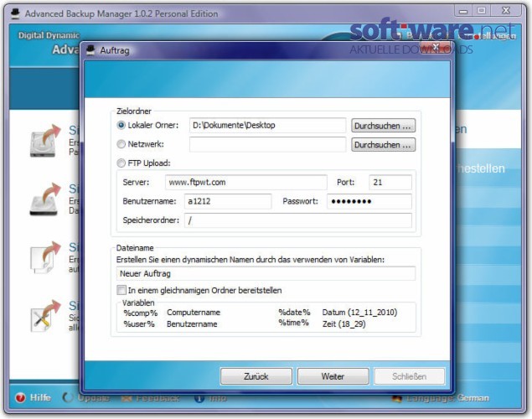Focus the local folder path field D:\Dokumente\Desktop

pos(268,125)
